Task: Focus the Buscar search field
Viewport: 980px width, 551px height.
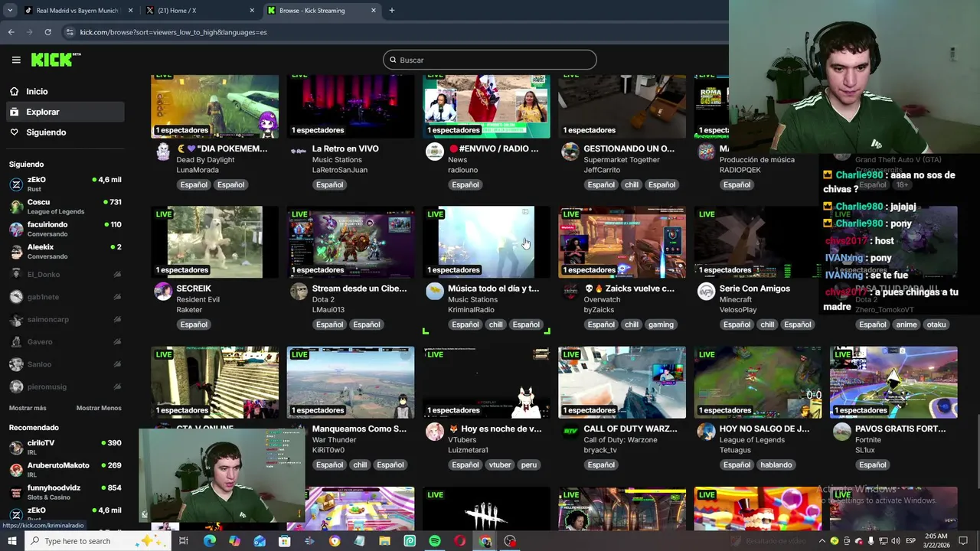Action: [490, 60]
